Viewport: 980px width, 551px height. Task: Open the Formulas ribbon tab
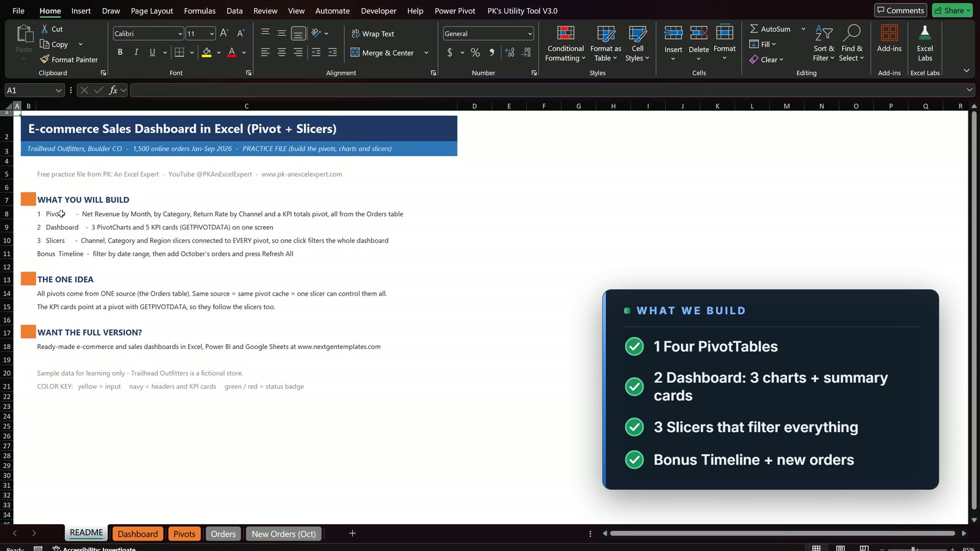pos(200,10)
